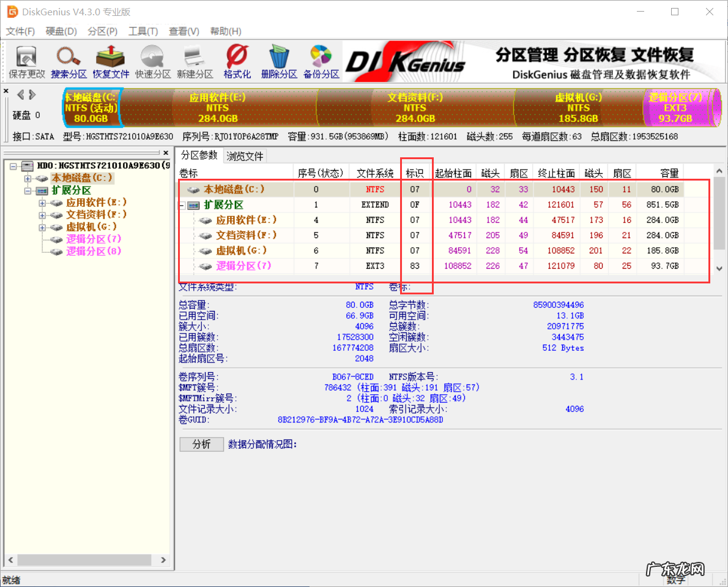Click the 新建分区 new partition icon

coord(195,62)
